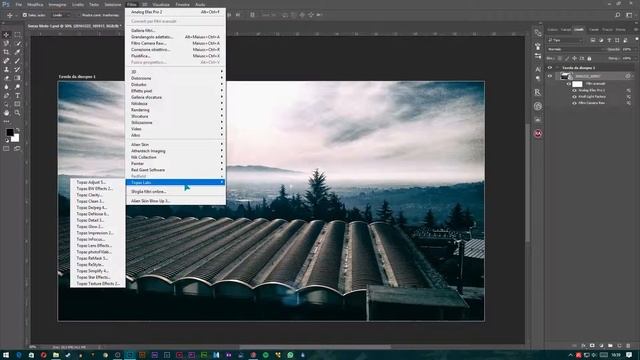Expand the Alien Skin submenu
This screenshot has height=360, width=640.
tap(176, 144)
